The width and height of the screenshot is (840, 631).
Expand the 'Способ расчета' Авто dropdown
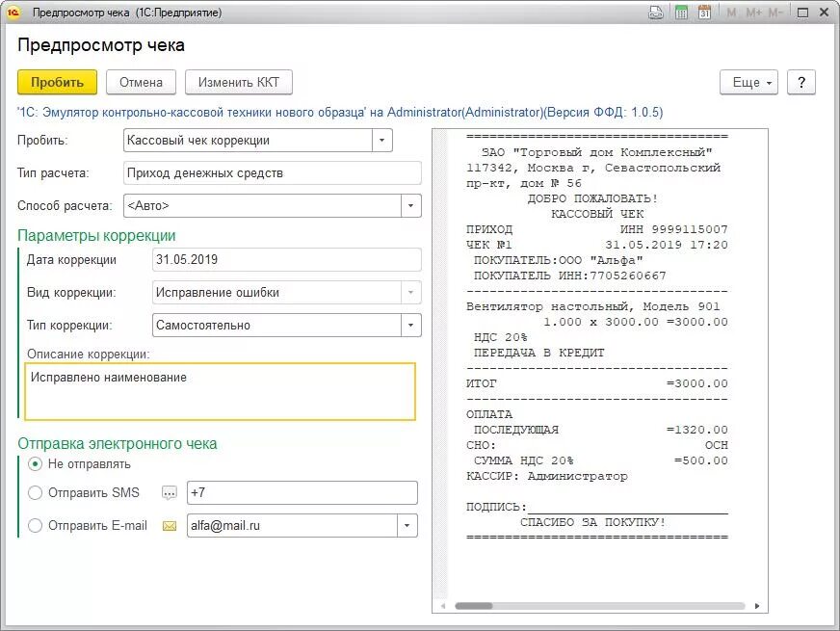point(411,206)
